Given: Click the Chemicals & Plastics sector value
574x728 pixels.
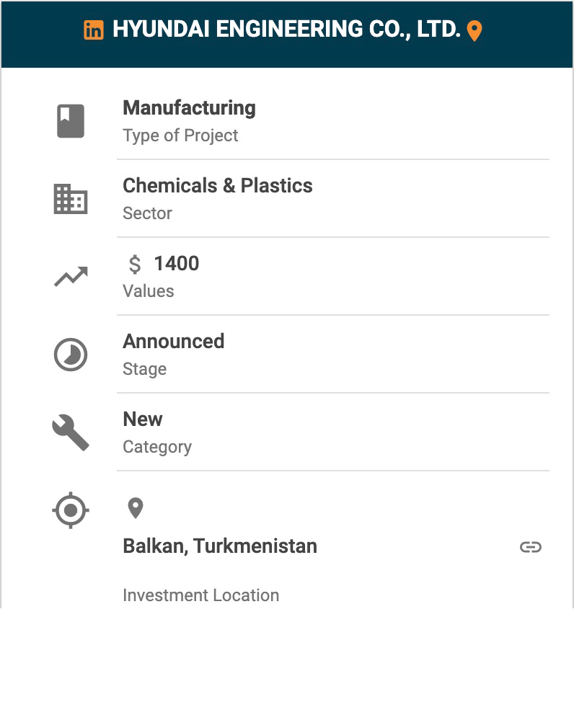Looking at the screenshot, I should tap(217, 186).
